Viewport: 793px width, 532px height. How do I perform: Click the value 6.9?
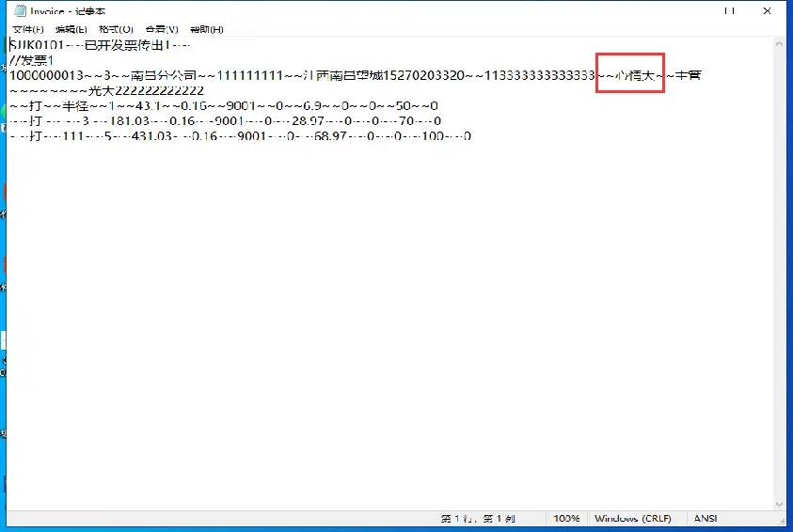click(312, 105)
